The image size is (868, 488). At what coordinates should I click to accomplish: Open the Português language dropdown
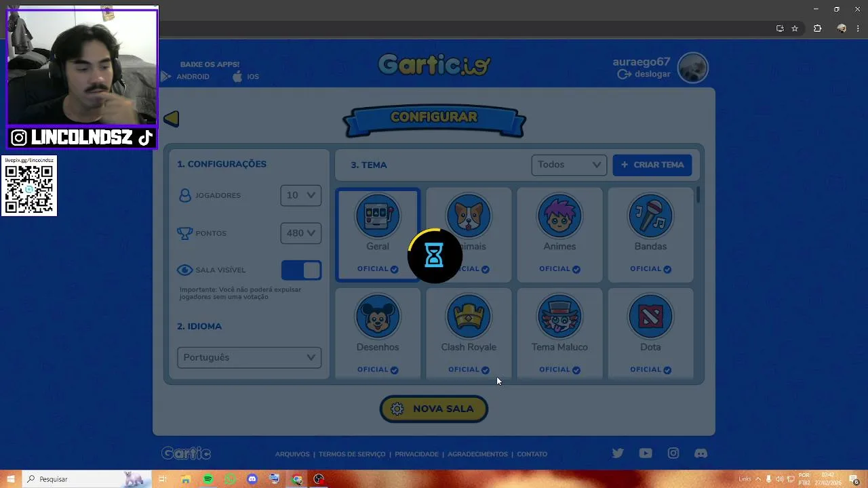tap(249, 357)
